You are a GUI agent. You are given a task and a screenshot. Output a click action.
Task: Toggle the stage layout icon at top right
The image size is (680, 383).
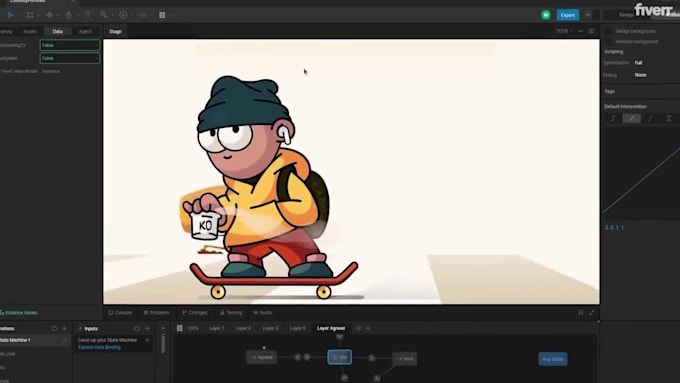[x=592, y=31]
